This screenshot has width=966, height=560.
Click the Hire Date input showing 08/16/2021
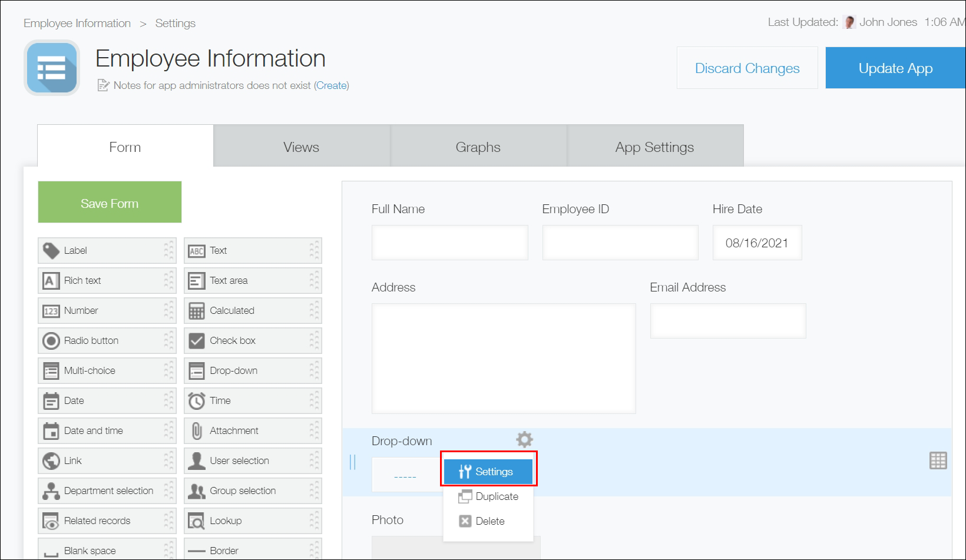(x=757, y=242)
